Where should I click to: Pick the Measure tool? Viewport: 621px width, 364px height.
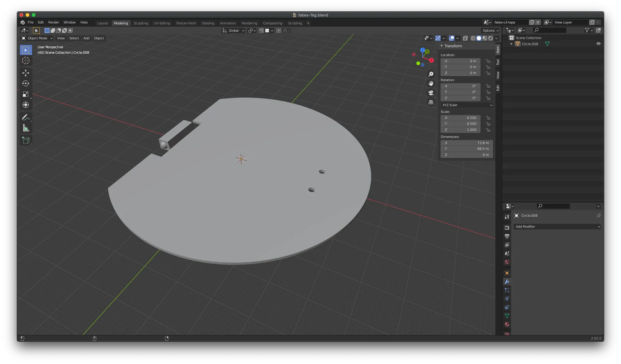point(26,129)
